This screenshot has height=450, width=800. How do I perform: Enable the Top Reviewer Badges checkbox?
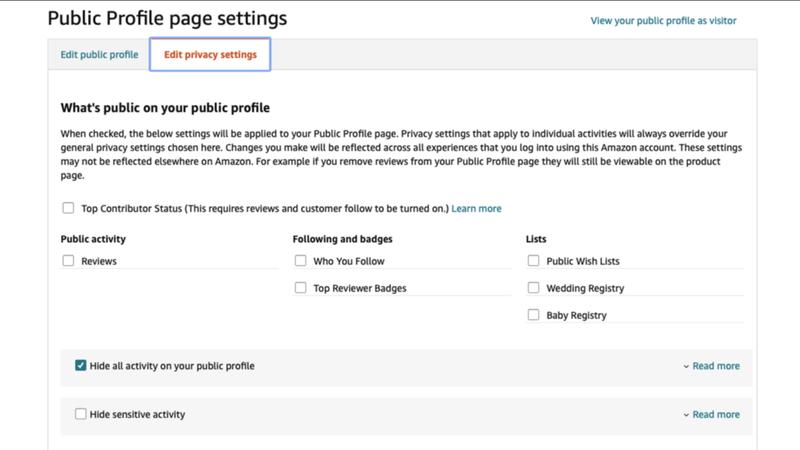tap(300, 288)
